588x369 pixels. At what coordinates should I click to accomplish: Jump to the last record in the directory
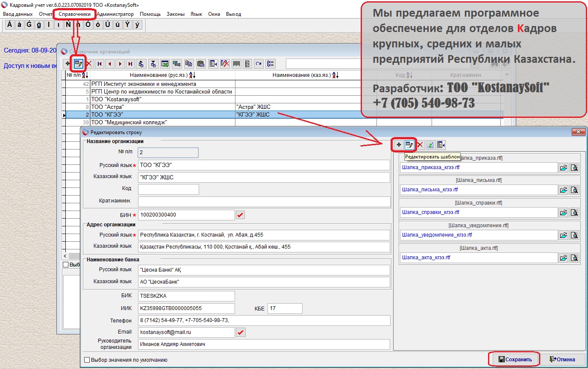pos(130,64)
